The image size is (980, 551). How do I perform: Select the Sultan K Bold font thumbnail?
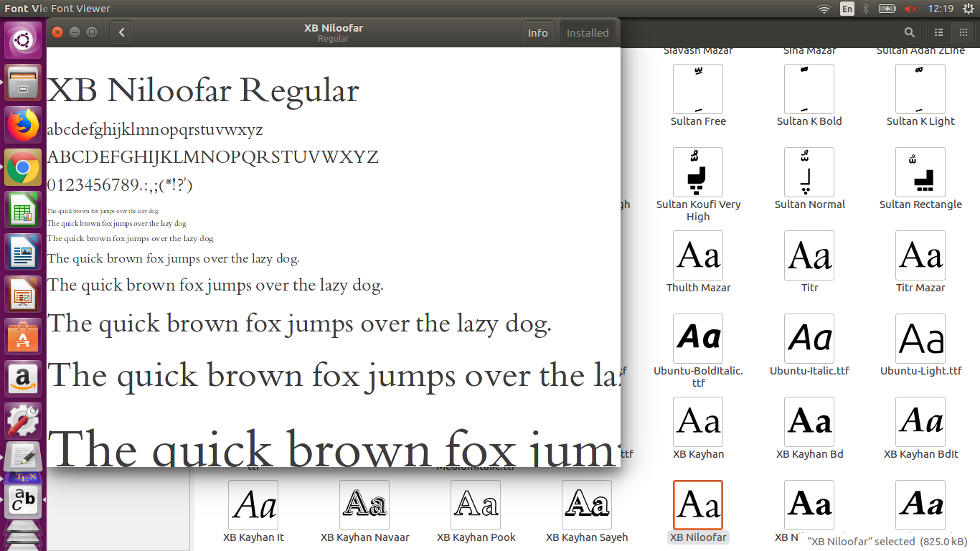809,89
